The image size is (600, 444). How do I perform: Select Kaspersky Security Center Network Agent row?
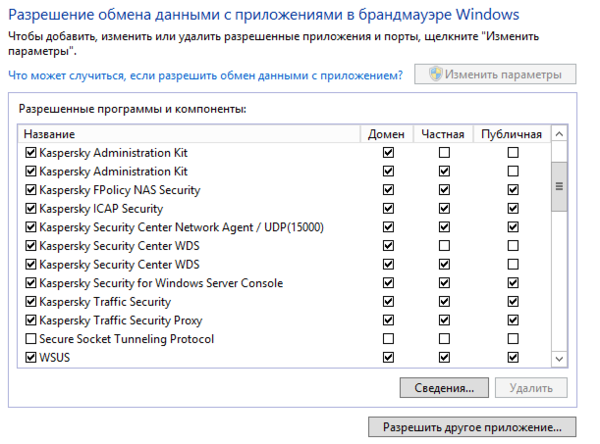[x=180, y=227]
